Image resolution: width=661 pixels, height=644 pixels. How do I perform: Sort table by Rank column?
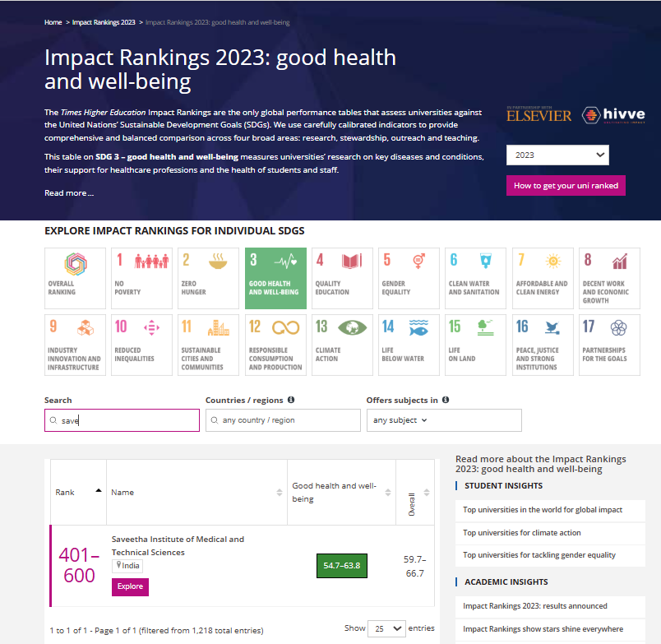tap(77, 492)
